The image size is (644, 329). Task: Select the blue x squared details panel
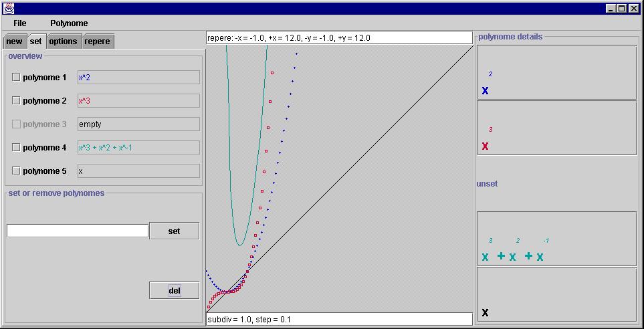[556, 72]
